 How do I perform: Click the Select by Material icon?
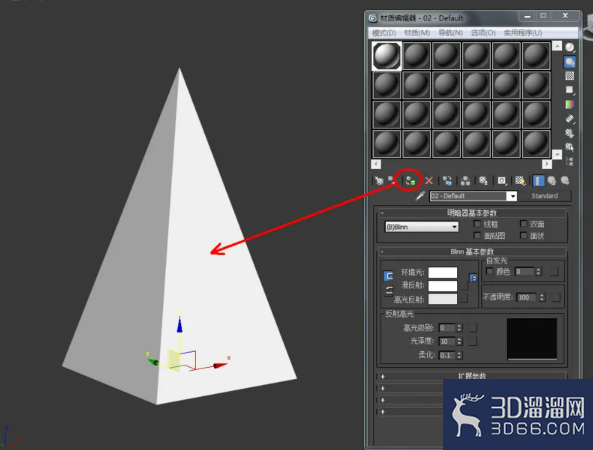(x=570, y=147)
